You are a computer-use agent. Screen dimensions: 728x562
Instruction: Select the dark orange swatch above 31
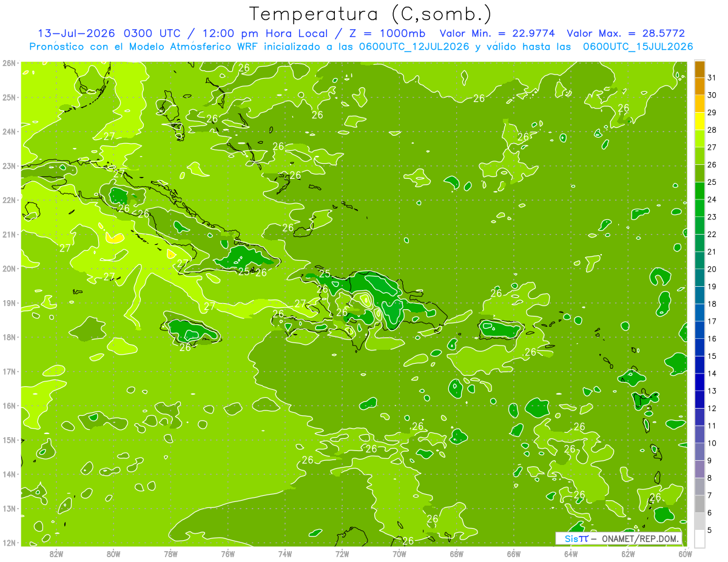click(699, 69)
